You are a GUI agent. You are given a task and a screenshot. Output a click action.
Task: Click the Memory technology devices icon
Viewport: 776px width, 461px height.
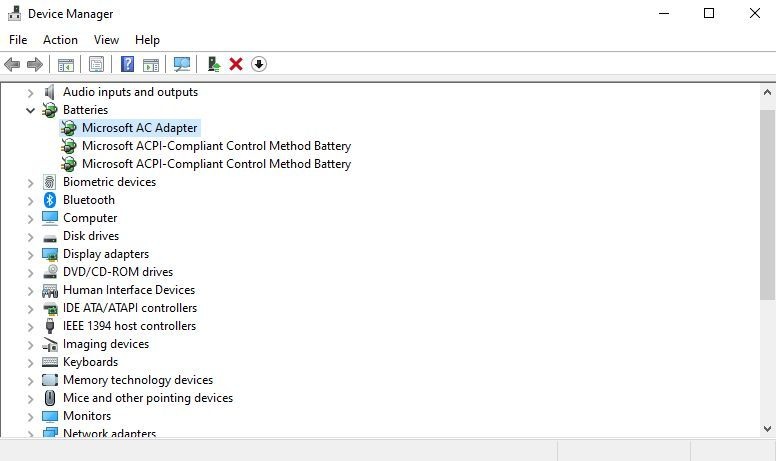pyautogui.click(x=49, y=380)
